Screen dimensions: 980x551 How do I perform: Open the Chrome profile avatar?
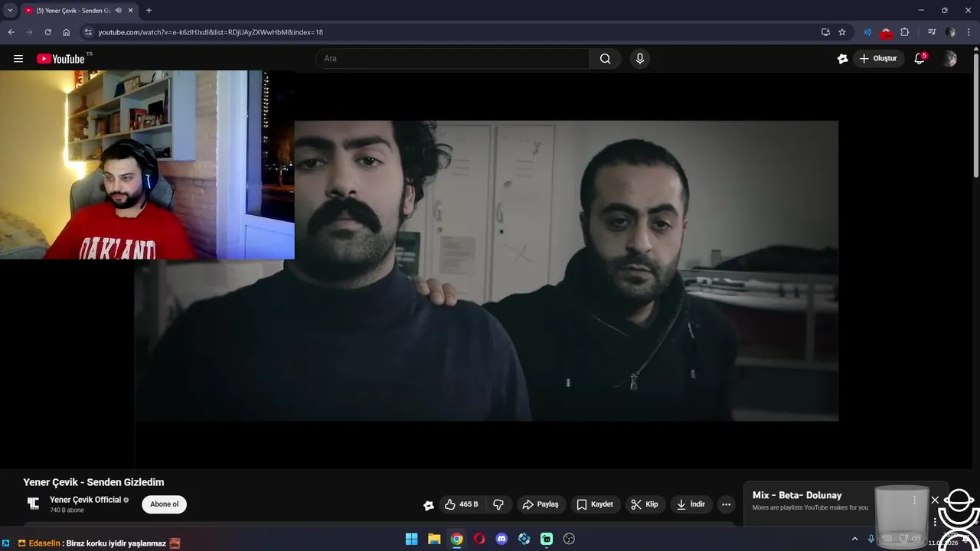(951, 32)
